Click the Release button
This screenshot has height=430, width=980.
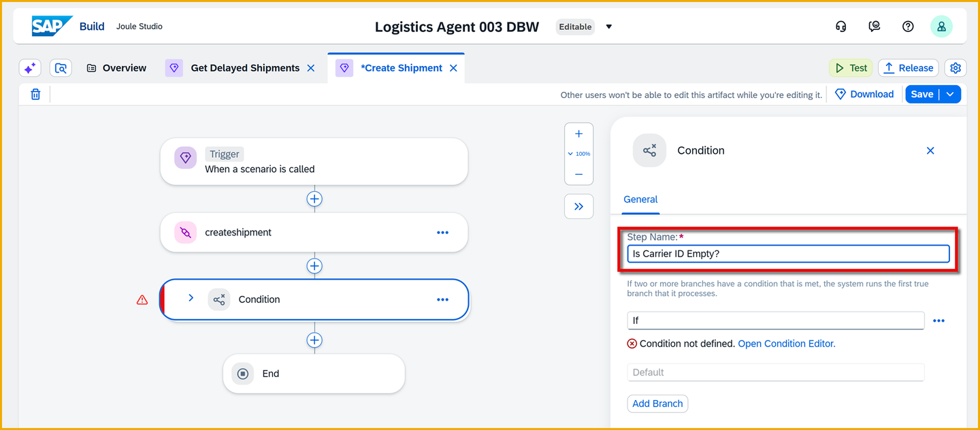909,68
